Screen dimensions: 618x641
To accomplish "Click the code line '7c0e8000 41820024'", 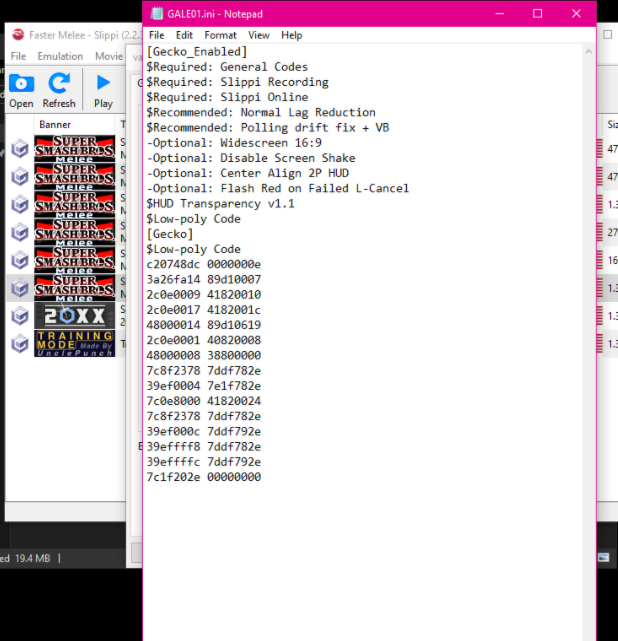I will 204,401.
